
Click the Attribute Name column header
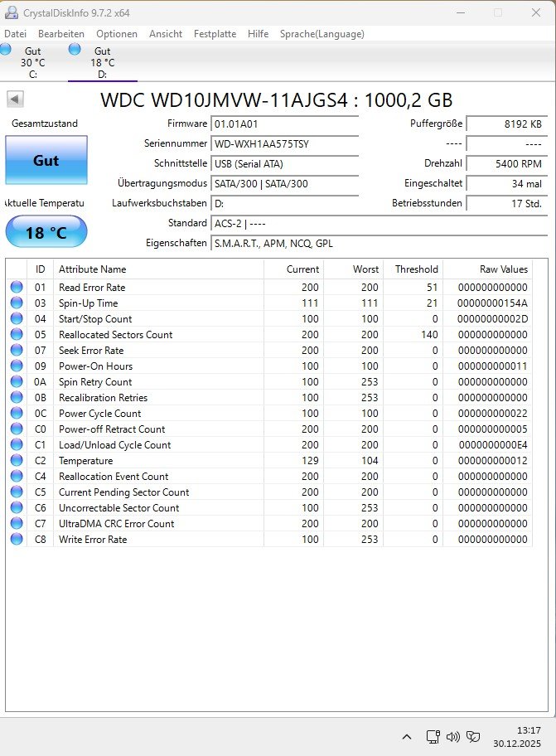pos(158,269)
